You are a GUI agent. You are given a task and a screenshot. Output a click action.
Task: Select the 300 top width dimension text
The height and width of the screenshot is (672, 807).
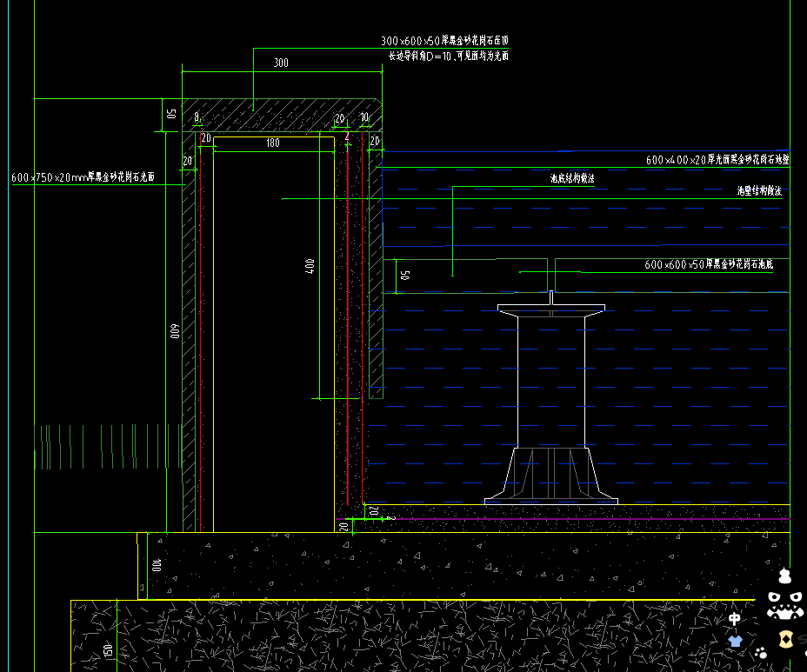click(281, 63)
